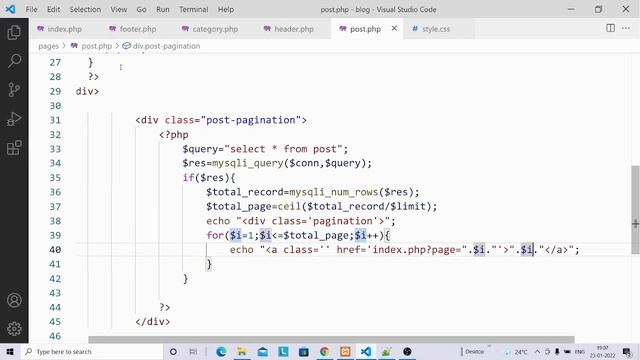
Task: Open the OBS icon in taskbar
Action: pyautogui.click(x=407, y=351)
